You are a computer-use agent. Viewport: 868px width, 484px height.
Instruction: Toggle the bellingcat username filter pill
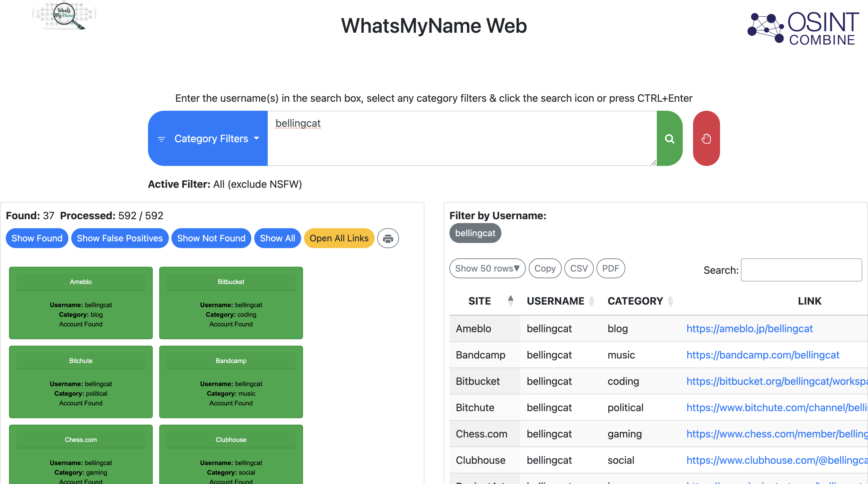pos(475,233)
